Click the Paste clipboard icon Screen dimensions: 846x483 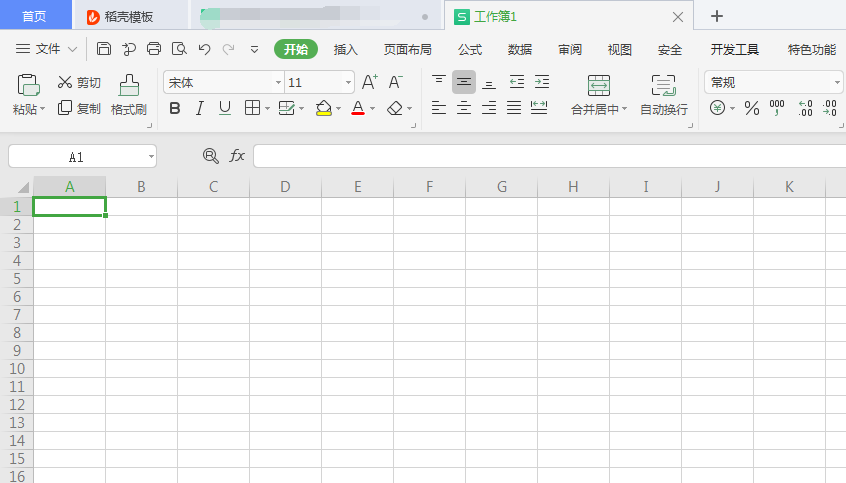[x=28, y=85]
